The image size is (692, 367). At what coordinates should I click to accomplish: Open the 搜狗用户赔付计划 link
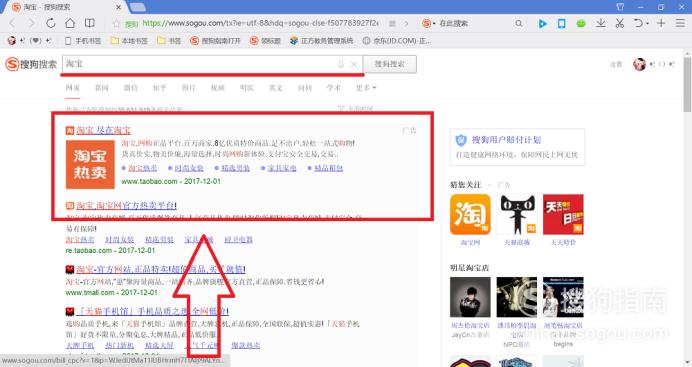[506, 140]
